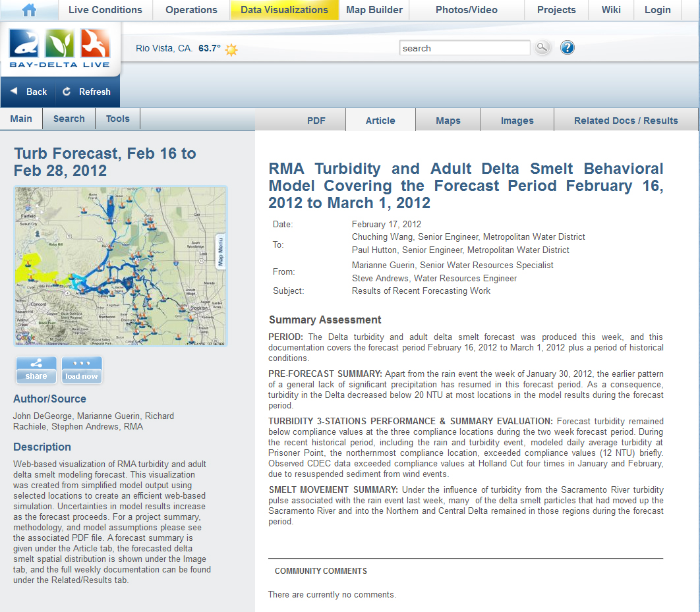
Task: Go to the Home icon
Action: [x=29, y=10]
